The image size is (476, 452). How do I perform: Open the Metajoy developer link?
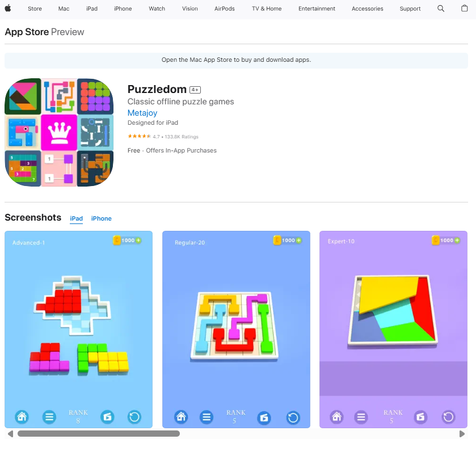142,113
